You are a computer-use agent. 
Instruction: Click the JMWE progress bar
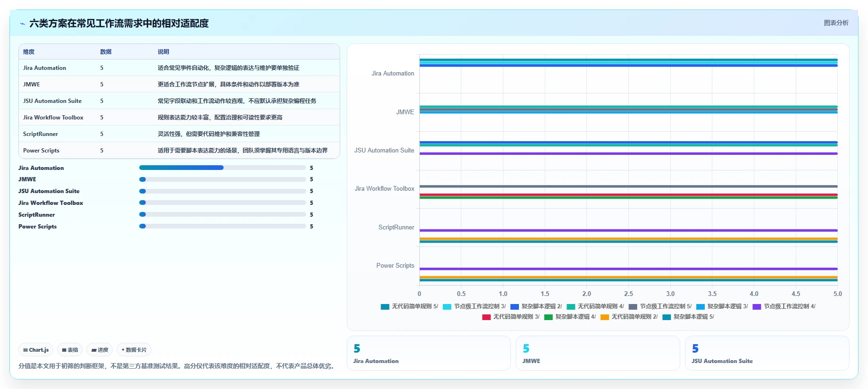(x=223, y=179)
